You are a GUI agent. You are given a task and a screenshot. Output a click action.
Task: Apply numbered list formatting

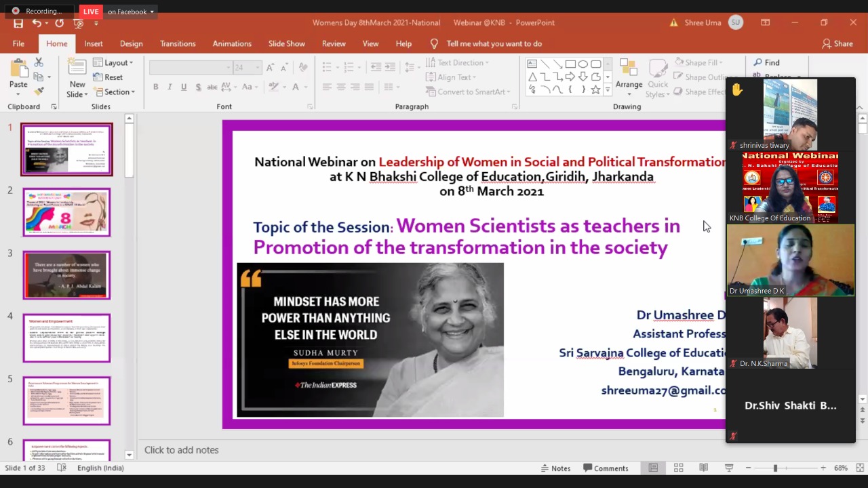click(x=350, y=68)
